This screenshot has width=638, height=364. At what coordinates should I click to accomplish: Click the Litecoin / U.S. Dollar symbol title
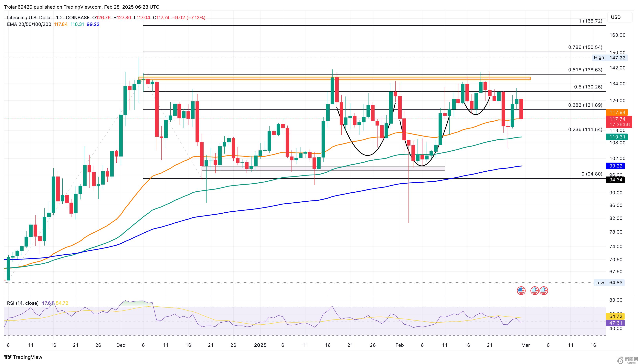click(x=29, y=17)
